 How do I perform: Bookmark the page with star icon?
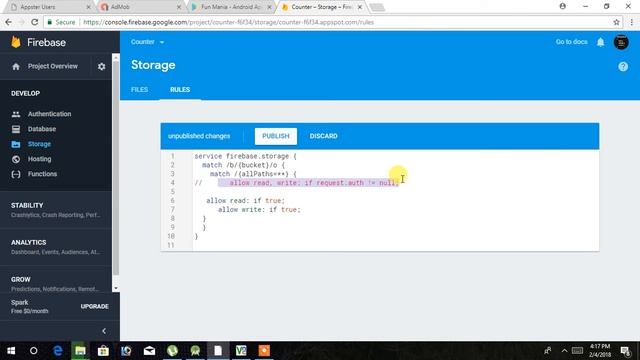click(x=616, y=22)
